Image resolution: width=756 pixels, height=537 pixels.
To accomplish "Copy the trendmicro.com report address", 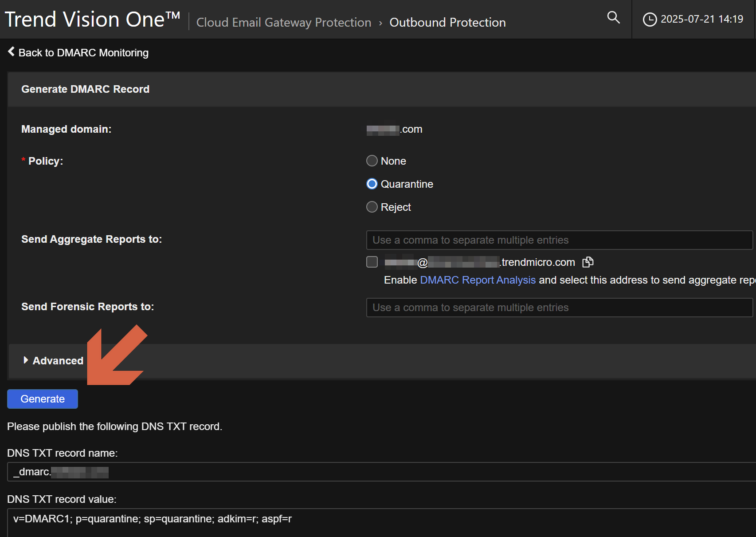I will point(588,262).
